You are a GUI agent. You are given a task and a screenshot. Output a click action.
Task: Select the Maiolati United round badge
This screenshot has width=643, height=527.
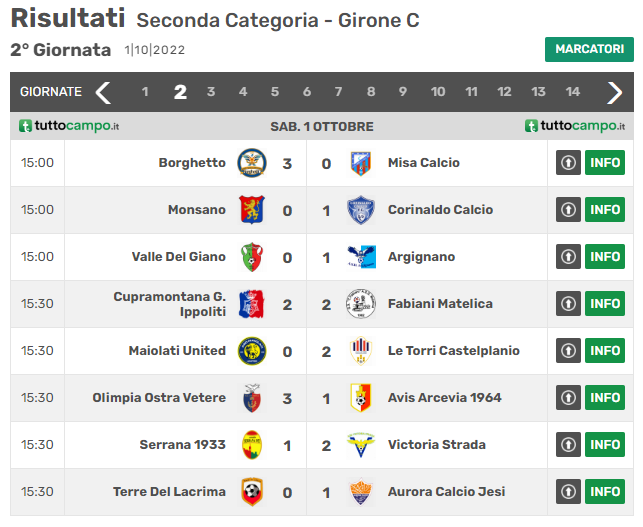[x=252, y=351]
